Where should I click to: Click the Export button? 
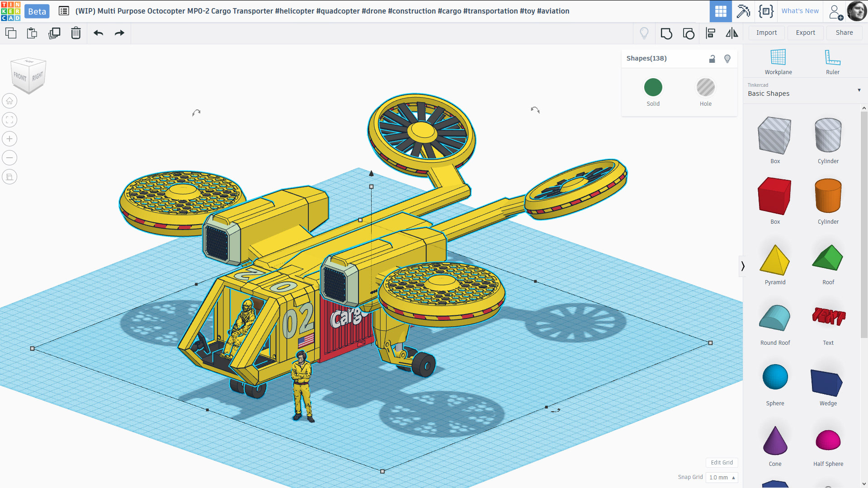tap(805, 33)
